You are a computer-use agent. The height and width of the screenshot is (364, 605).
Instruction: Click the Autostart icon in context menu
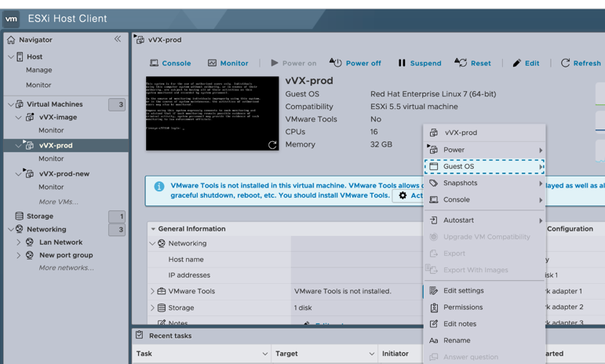click(434, 220)
